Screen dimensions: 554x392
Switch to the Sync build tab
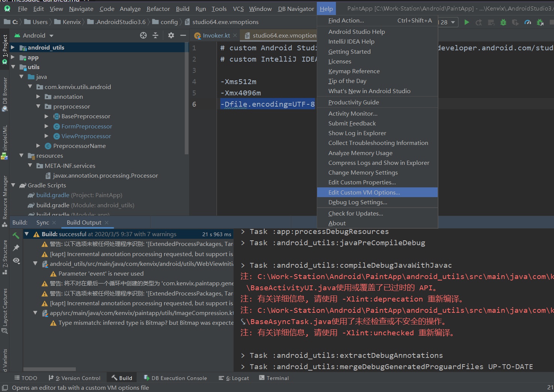(42, 223)
